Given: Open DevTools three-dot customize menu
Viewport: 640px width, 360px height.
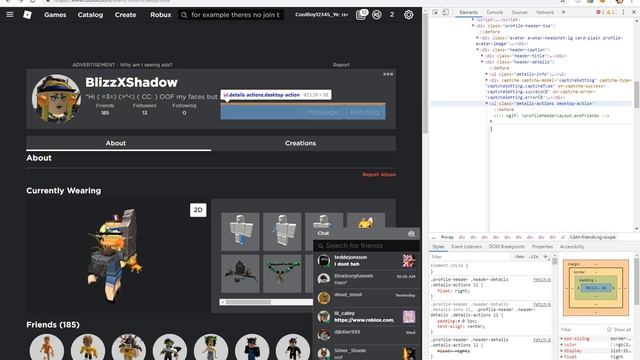Looking at the screenshot, I should coord(623,12).
